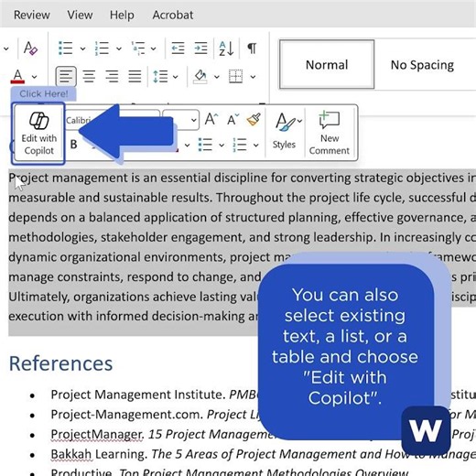Increase font size in mini toolbar
The image size is (476, 476).
click(211, 119)
